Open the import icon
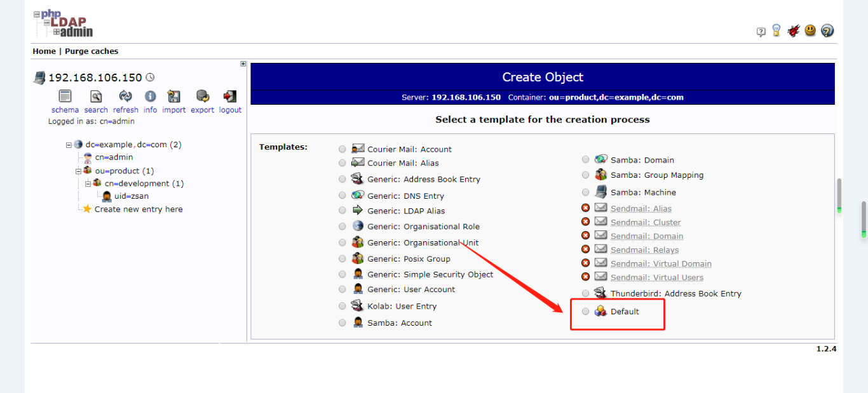The width and height of the screenshot is (868, 393). [173, 97]
